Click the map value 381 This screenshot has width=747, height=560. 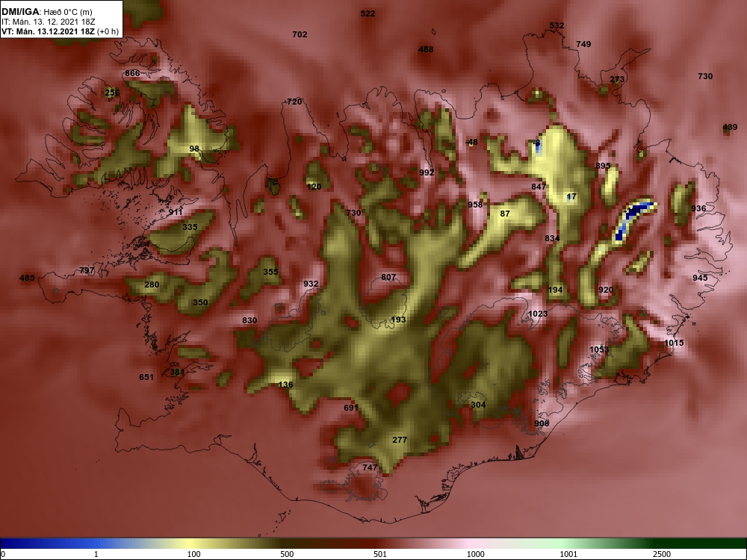[177, 373]
